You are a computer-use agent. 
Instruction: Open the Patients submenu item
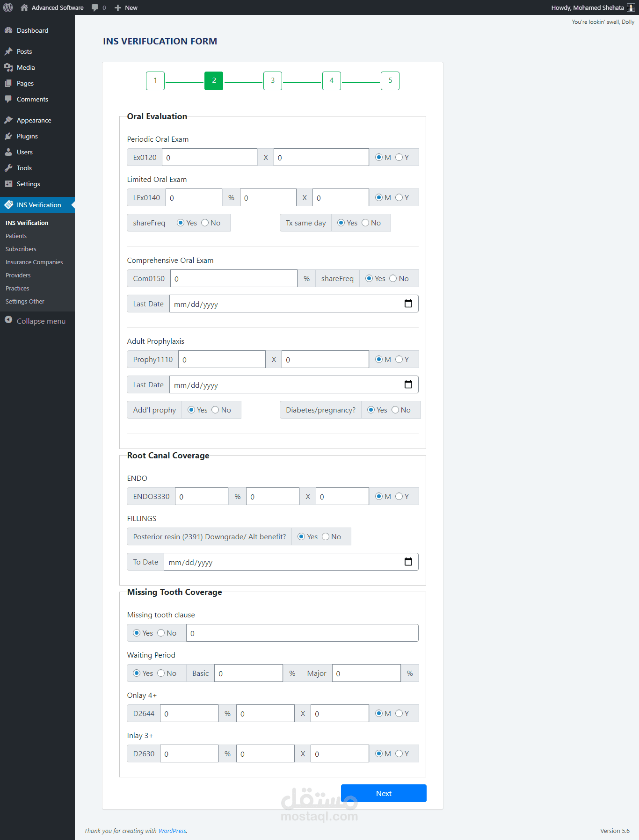tap(16, 236)
